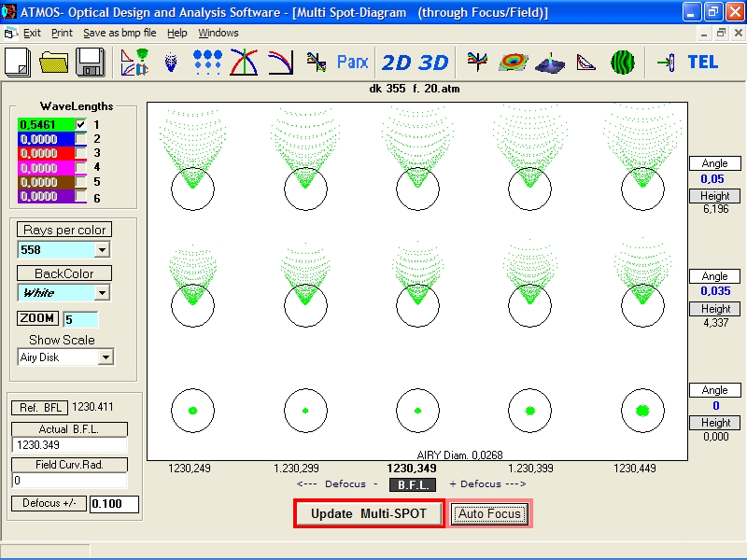Enable wavelength 2 checkbox
This screenshot has height=560, width=747.
80,139
